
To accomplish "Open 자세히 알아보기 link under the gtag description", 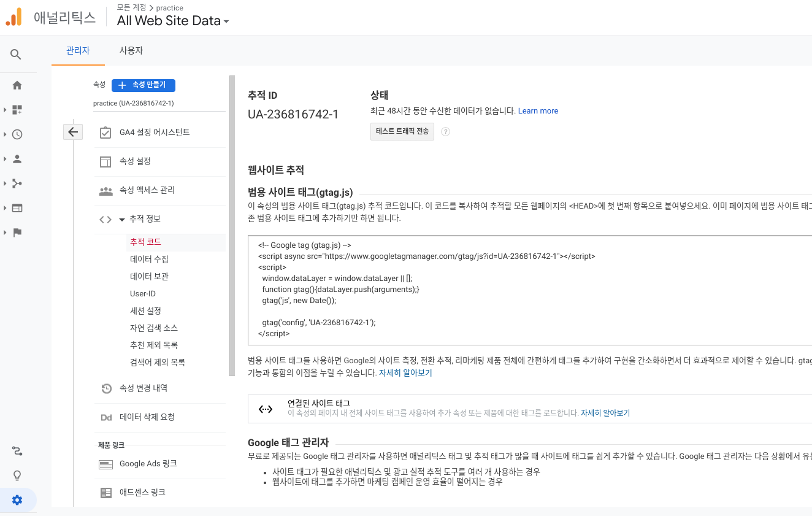I will [x=405, y=372].
